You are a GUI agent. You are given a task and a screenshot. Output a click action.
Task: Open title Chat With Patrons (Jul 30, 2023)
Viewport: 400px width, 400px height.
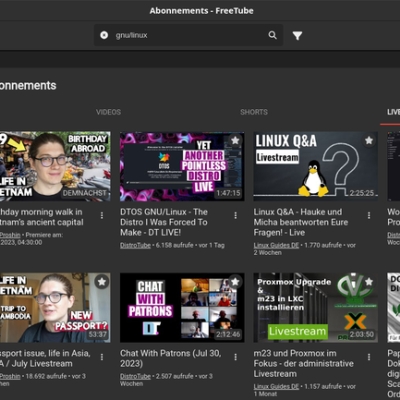click(x=171, y=358)
